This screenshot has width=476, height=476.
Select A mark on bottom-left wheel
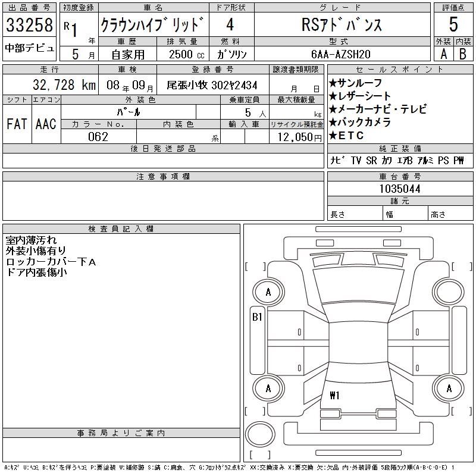tap(268, 389)
